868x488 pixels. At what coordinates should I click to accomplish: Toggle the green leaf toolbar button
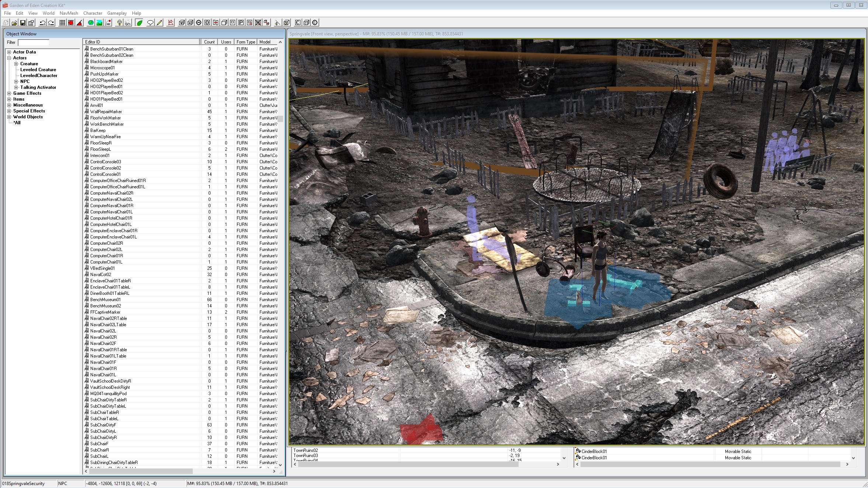point(139,23)
